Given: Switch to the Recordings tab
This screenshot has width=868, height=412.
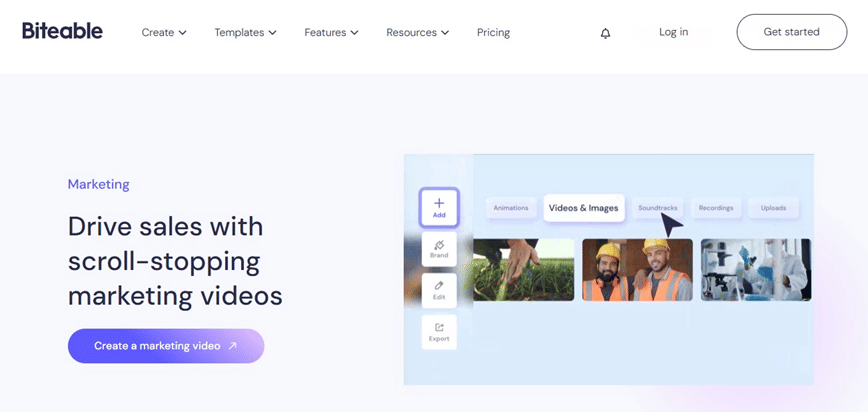Looking at the screenshot, I should (716, 208).
